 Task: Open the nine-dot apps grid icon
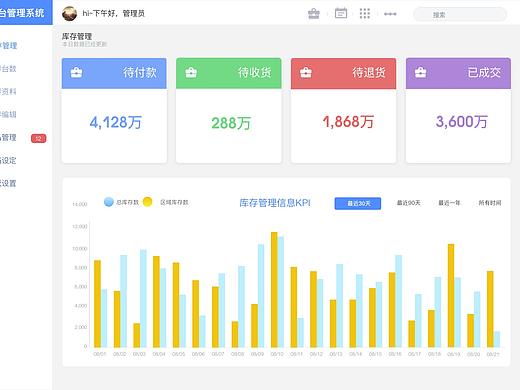tap(365, 14)
